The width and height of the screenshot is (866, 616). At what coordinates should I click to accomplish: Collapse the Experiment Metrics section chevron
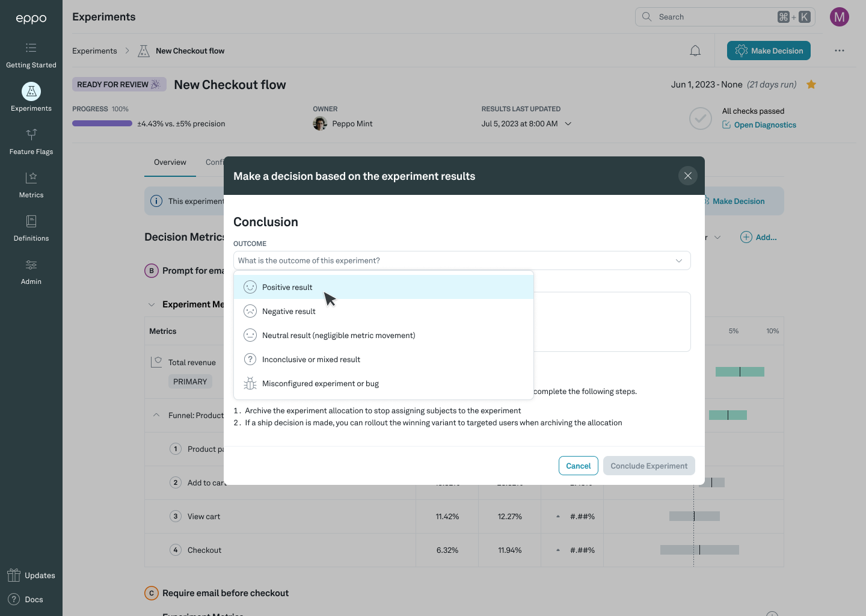point(152,304)
